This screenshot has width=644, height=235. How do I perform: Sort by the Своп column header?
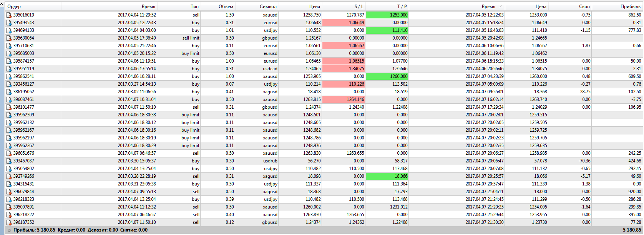pos(570,7)
